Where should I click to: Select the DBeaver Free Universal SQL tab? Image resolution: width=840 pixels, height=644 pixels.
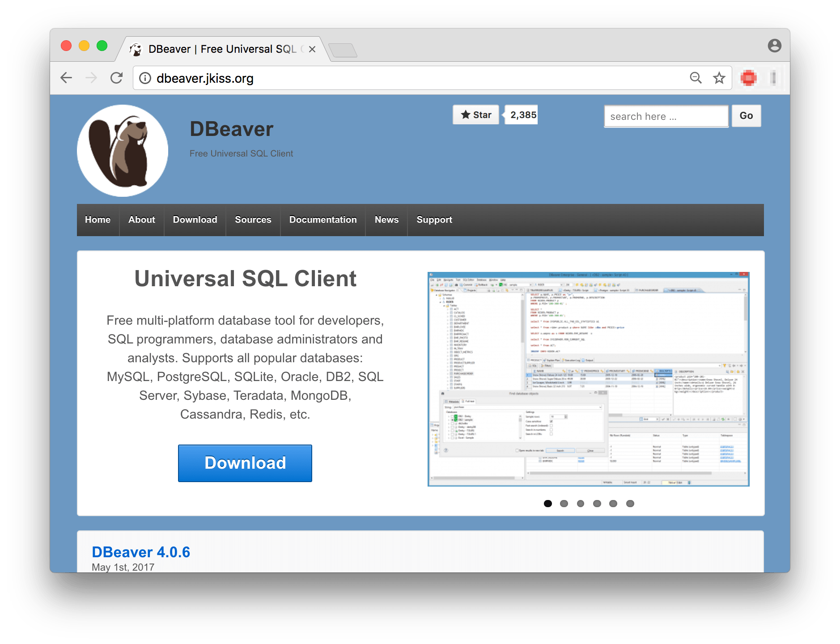pyautogui.click(x=222, y=49)
